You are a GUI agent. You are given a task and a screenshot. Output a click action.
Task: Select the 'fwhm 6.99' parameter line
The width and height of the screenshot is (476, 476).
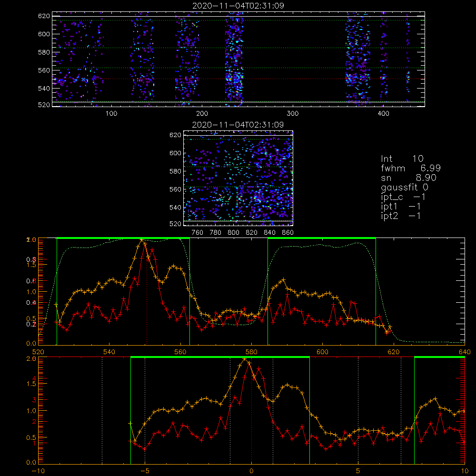click(x=411, y=168)
